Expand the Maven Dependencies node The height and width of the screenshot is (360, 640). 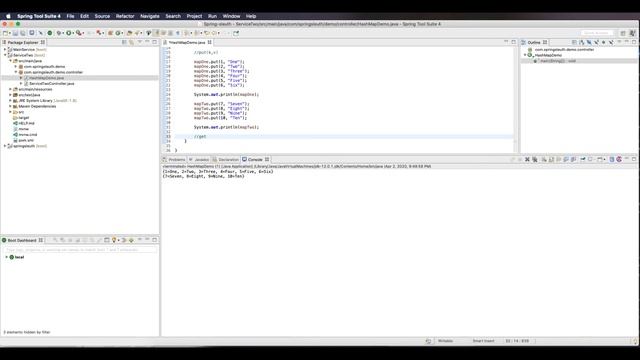click(x=11, y=106)
